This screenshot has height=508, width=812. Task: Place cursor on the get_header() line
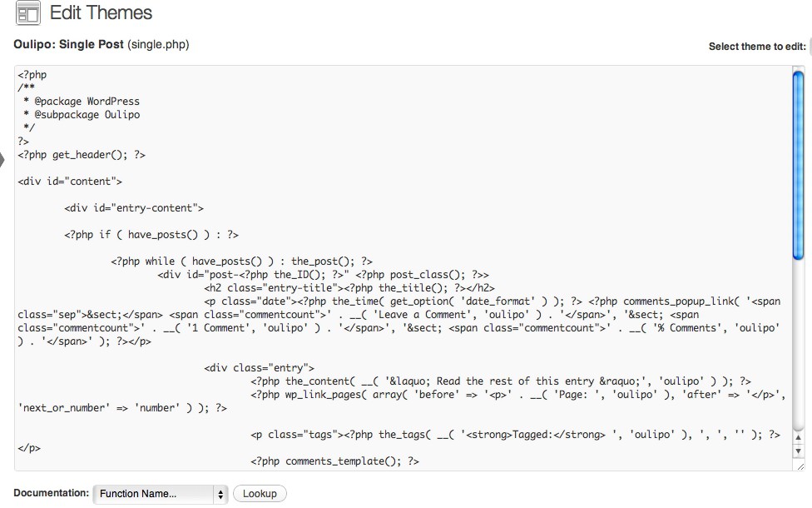pos(82,154)
